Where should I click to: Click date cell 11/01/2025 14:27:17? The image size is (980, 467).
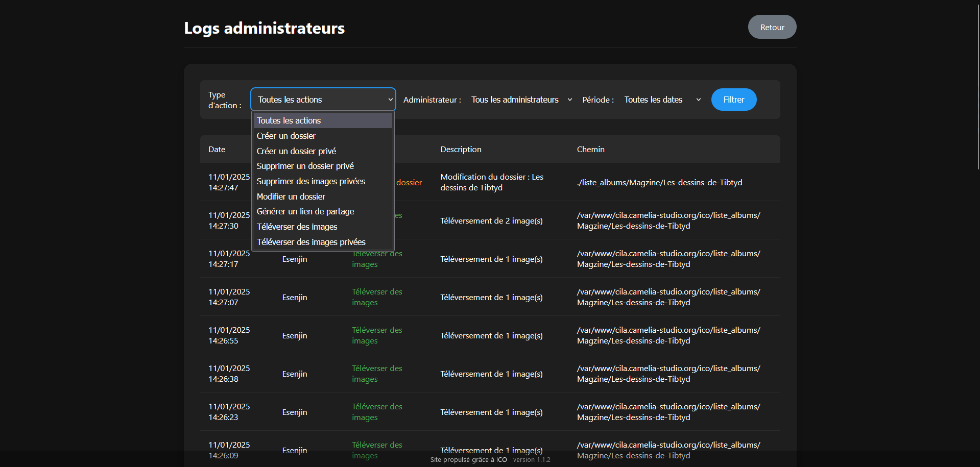tap(229, 259)
